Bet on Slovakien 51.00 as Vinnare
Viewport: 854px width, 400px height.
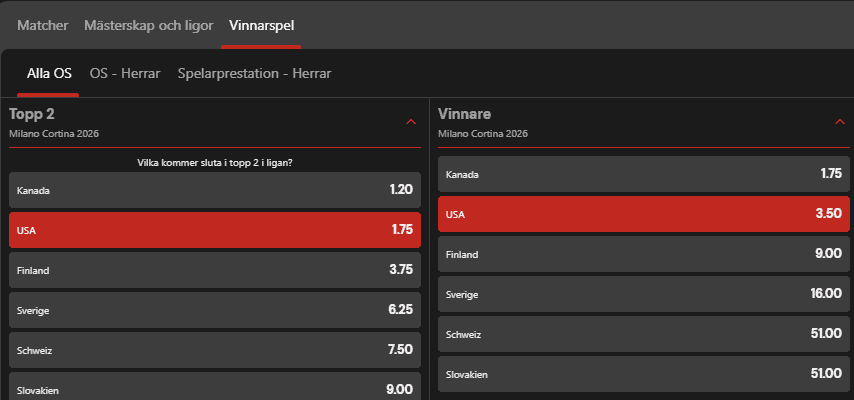pos(643,374)
